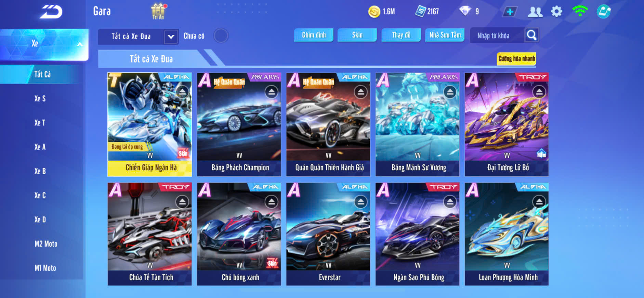
Task: Click the Cường hóa nhanh button
Action: click(x=516, y=59)
